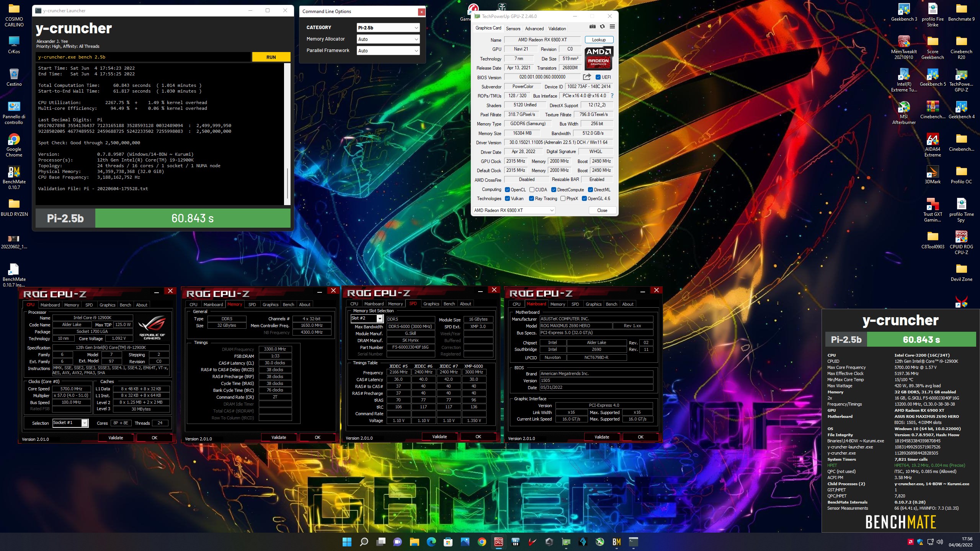Screen dimensions: 980x551
Task: Open the CATEGORY dropdown showing Pi-2.5b
Action: (388, 28)
